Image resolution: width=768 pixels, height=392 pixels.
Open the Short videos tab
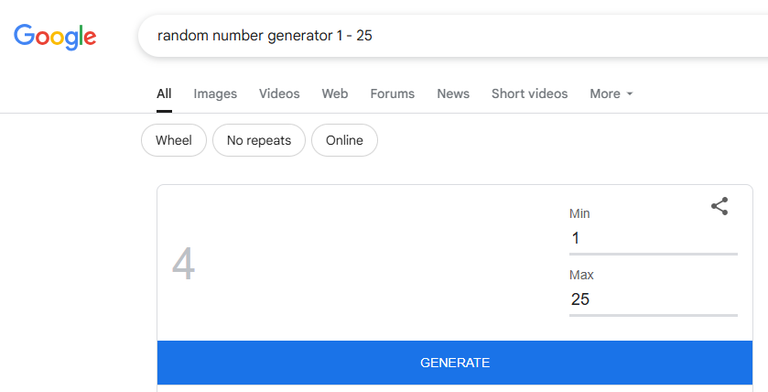click(529, 94)
